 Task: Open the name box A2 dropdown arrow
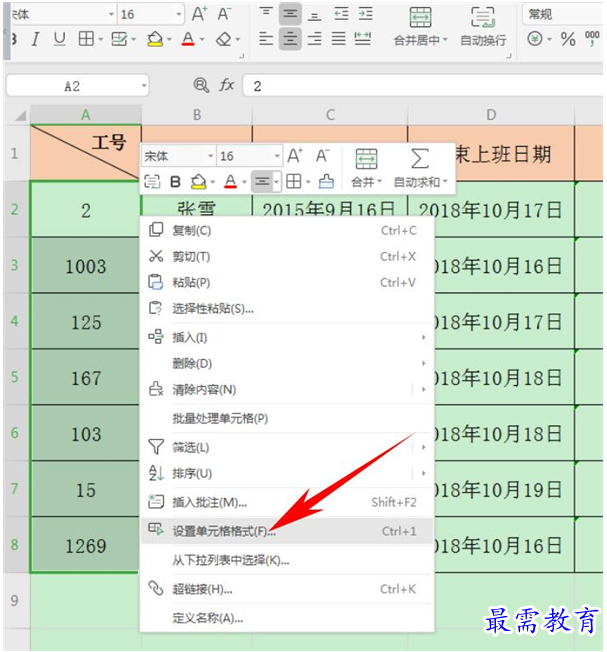pos(143,86)
